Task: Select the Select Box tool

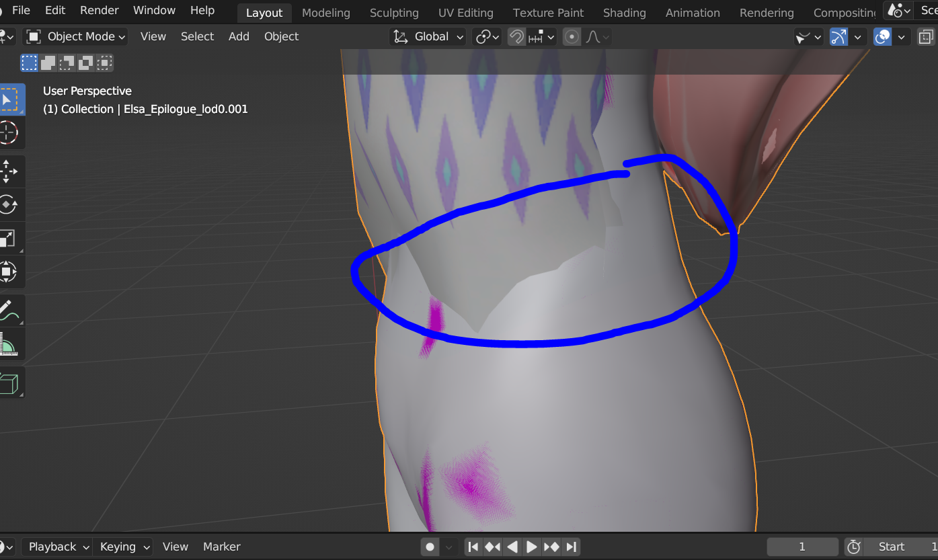Action: [x=8, y=100]
